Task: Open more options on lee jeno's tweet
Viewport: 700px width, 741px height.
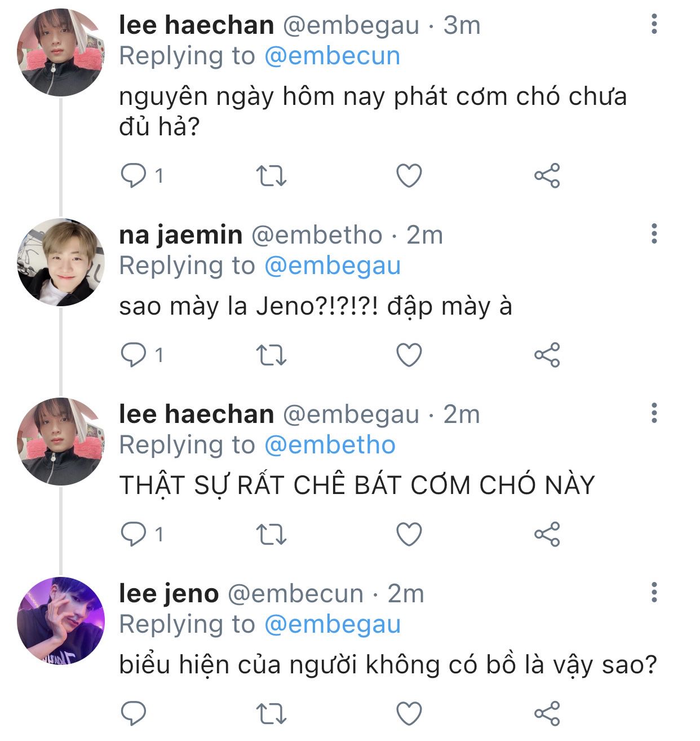Action: [654, 593]
